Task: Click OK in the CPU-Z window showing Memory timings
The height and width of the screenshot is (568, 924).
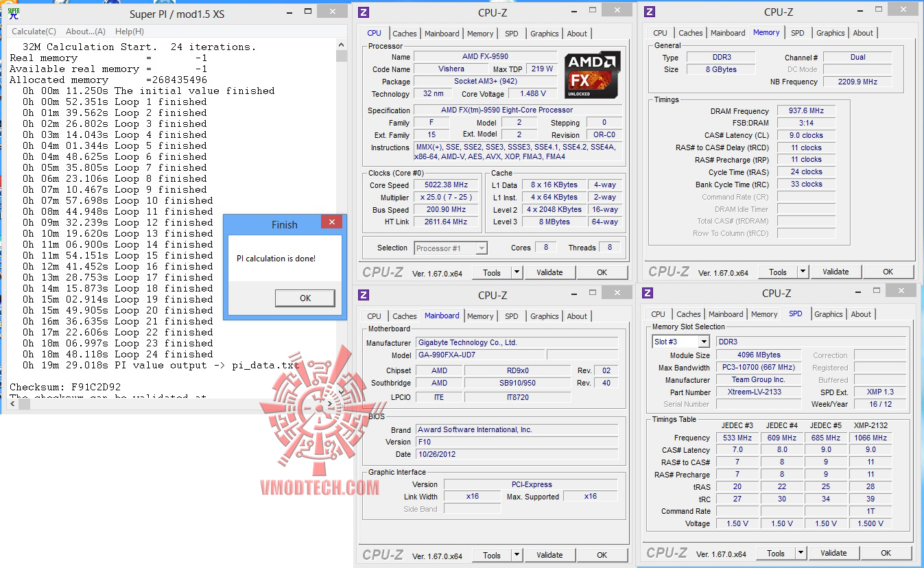Action: [888, 272]
